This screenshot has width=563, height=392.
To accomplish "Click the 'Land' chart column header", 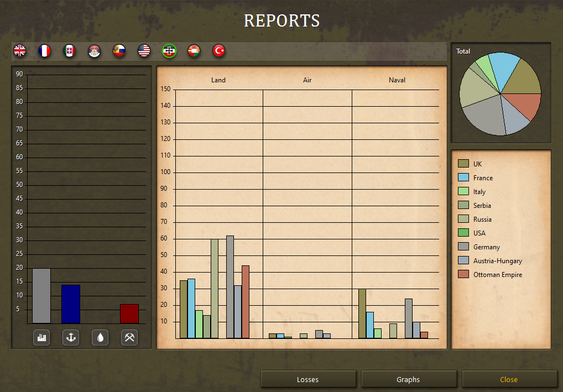I will tap(218, 80).
